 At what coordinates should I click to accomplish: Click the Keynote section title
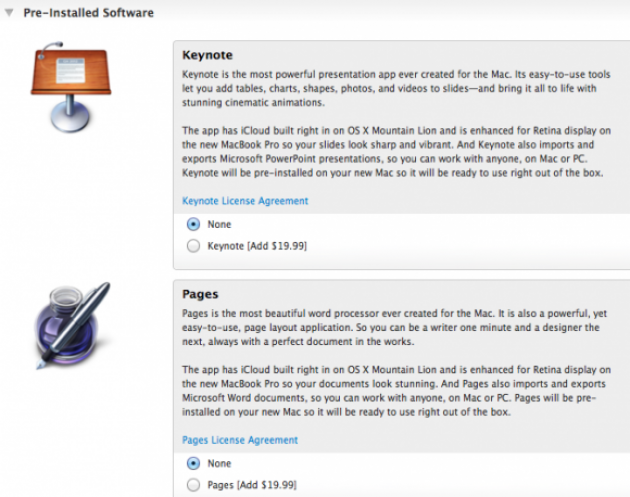pyautogui.click(x=207, y=55)
